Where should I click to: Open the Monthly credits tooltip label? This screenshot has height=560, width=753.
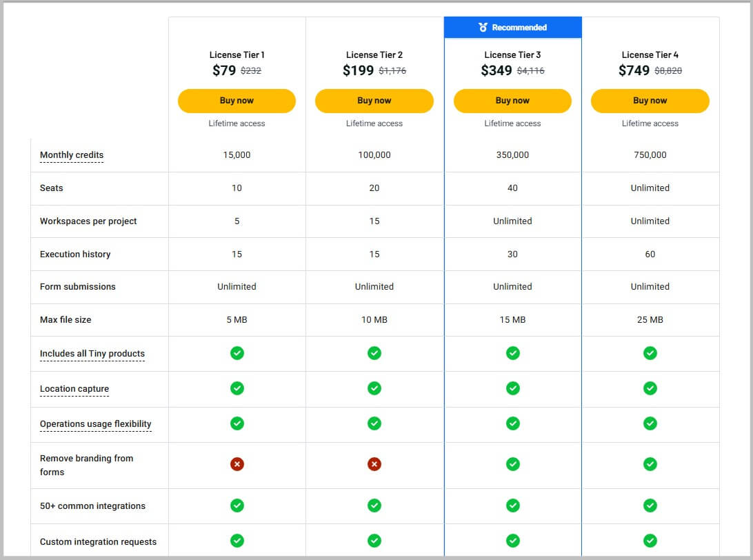pos(71,155)
